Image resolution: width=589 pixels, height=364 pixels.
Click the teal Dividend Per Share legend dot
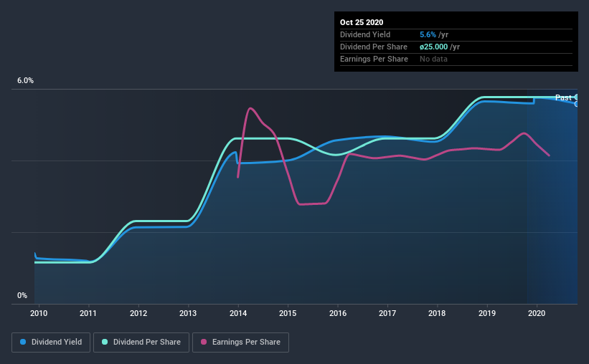point(105,342)
